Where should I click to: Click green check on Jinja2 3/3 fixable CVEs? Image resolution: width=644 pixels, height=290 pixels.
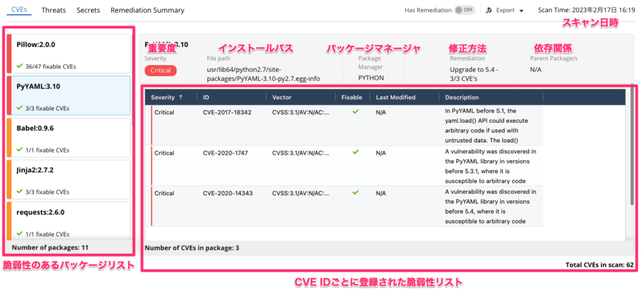[x=19, y=192]
